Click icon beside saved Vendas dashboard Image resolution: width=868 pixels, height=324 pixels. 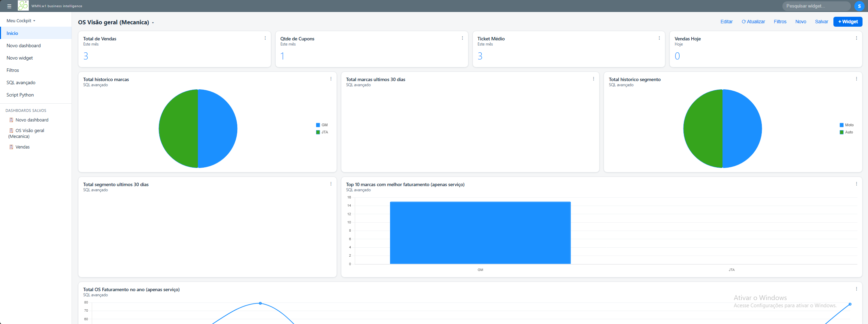point(11,147)
